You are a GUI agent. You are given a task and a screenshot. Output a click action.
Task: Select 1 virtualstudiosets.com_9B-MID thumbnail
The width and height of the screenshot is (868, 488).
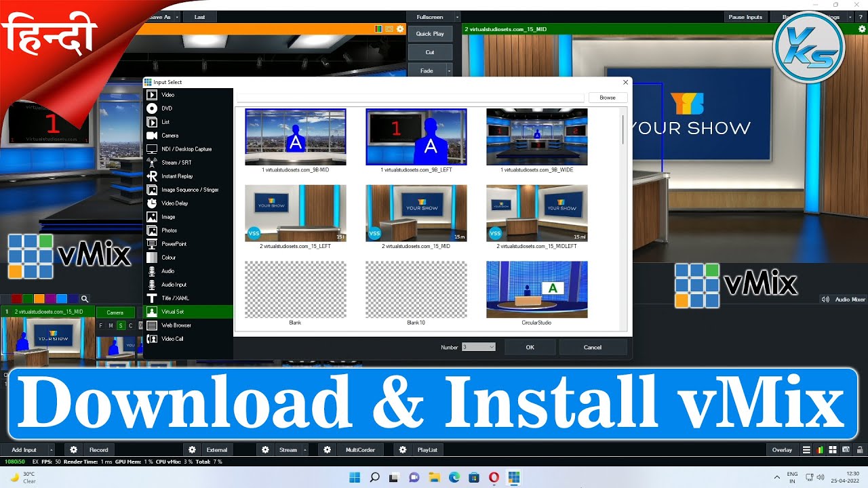[x=296, y=137]
